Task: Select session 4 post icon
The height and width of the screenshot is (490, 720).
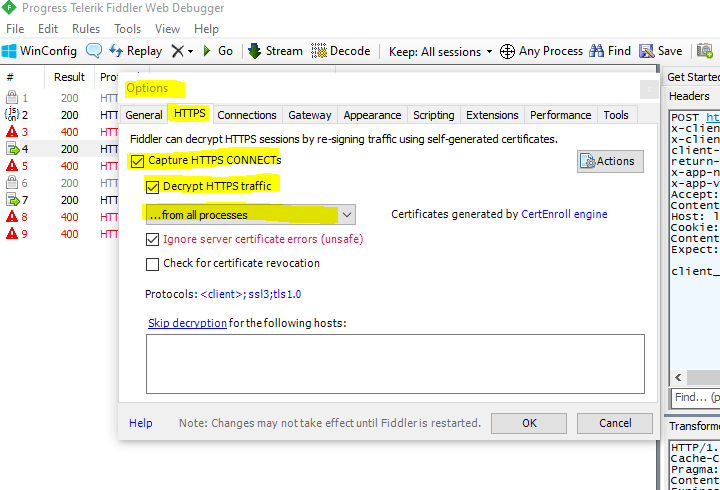Action: [x=12, y=149]
